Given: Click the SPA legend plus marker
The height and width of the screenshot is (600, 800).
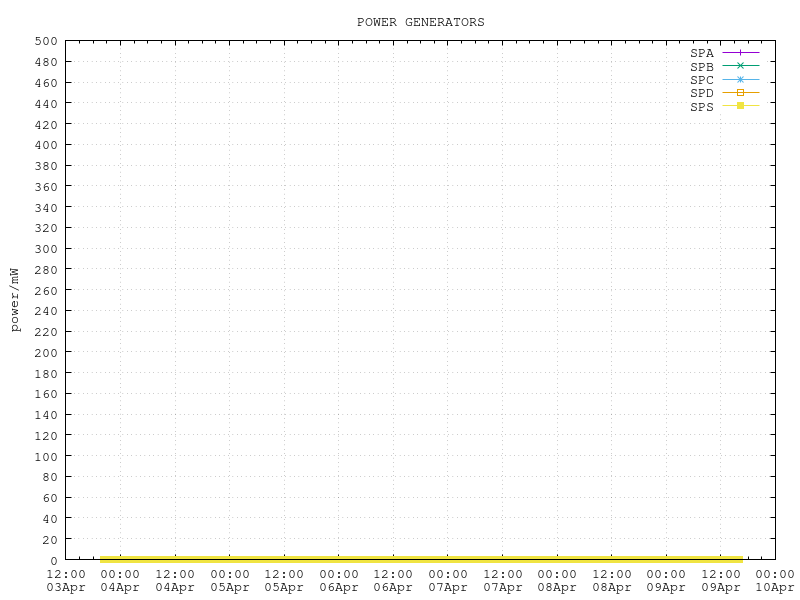Looking at the screenshot, I should tap(741, 52).
